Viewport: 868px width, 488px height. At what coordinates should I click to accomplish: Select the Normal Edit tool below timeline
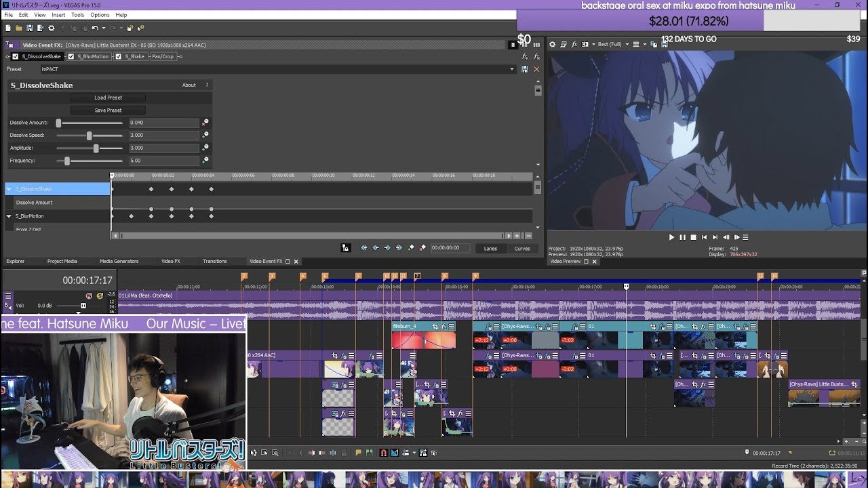[254, 453]
